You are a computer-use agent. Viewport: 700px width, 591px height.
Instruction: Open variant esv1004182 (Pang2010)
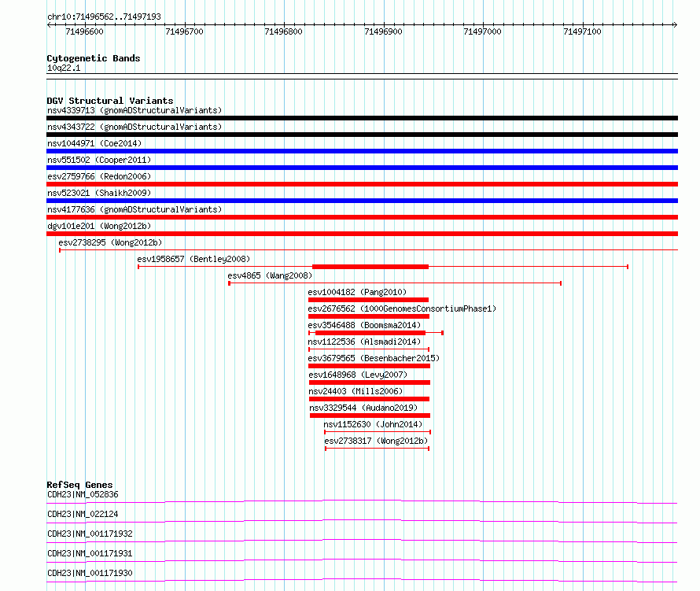tap(357, 292)
